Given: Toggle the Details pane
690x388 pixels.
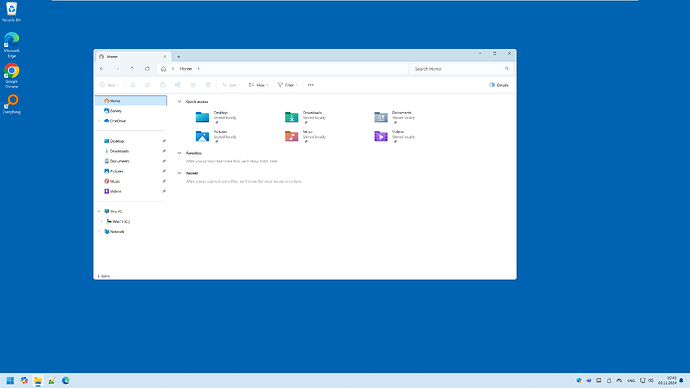Looking at the screenshot, I should point(499,85).
